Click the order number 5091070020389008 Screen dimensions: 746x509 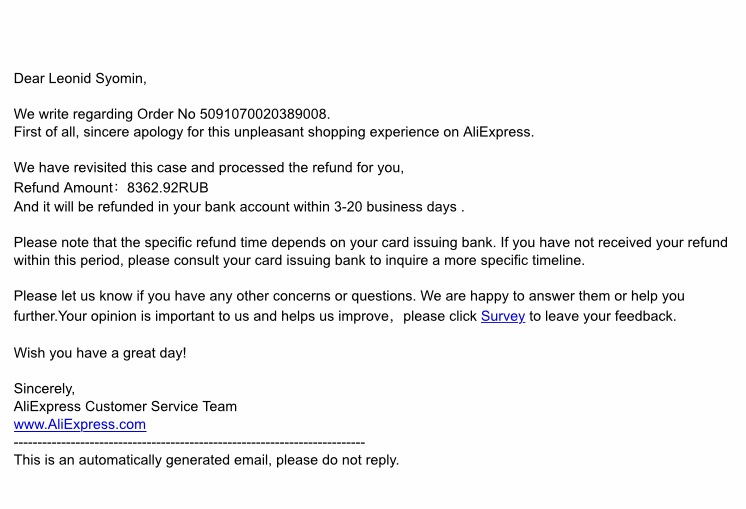[264, 114]
